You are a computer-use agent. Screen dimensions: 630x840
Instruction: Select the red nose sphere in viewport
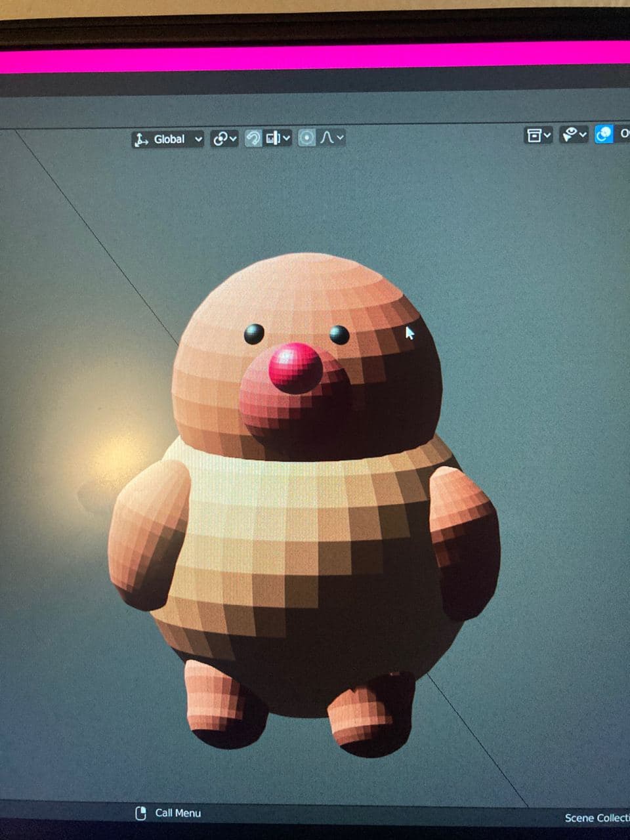(295, 367)
